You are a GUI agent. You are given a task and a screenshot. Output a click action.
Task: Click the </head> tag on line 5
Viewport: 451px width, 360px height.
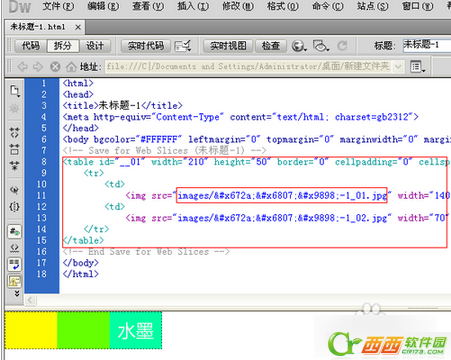coord(81,128)
